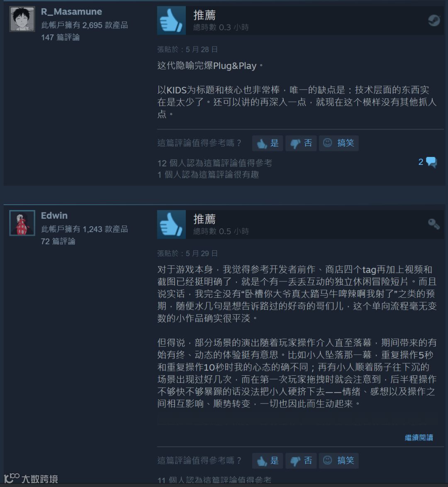Viewport: 448px width, 487px height.
Task: View Edwin's 72 篇評論 reviews
Action: tap(58, 241)
